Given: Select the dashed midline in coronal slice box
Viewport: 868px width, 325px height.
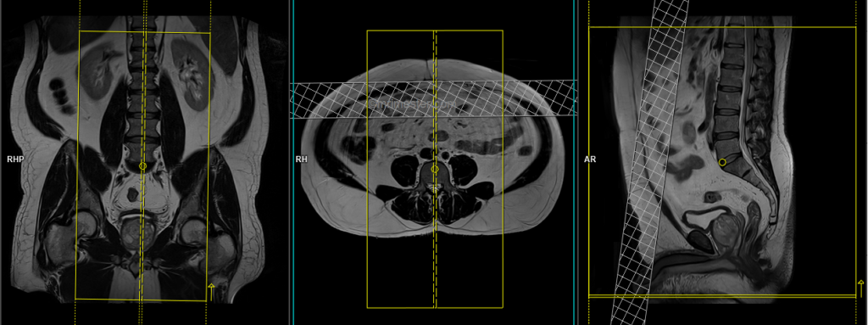Looking at the screenshot, I should [142, 166].
